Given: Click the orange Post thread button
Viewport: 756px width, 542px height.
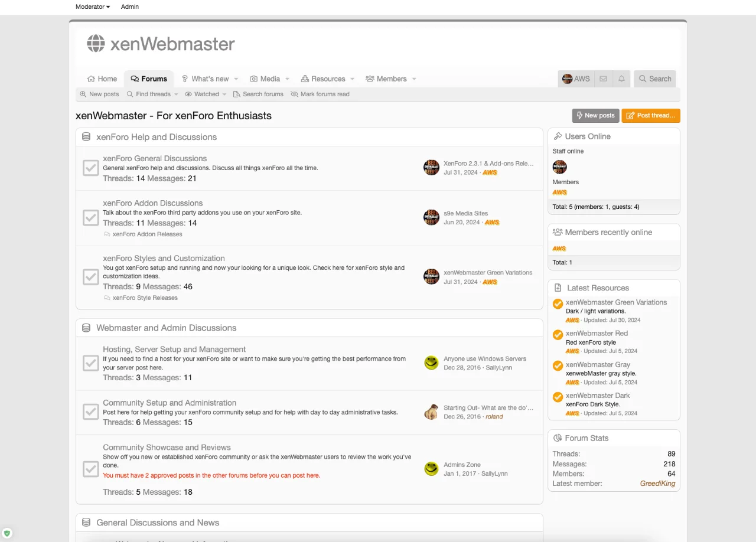Looking at the screenshot, I should [x=650, y=116].
